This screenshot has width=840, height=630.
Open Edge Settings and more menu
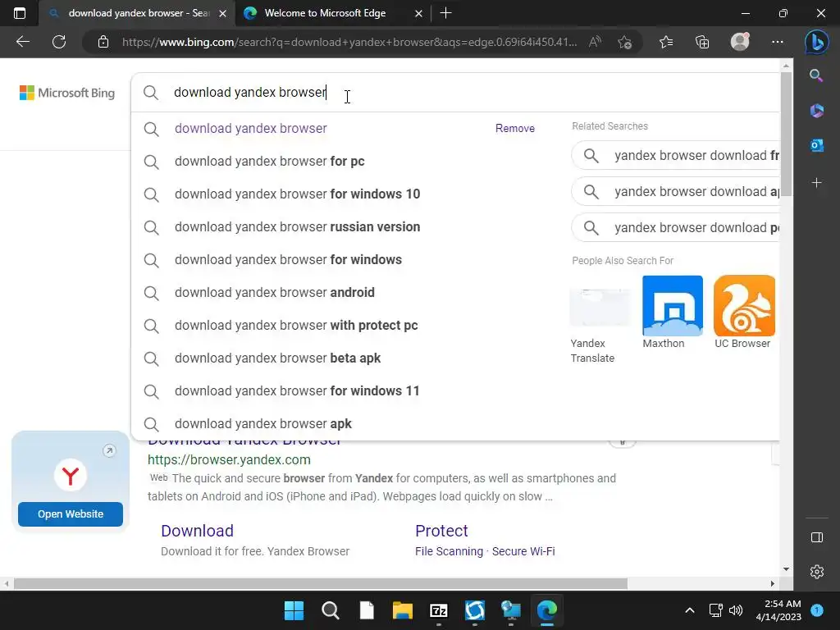pyautogui.click(x=778, y=42)
